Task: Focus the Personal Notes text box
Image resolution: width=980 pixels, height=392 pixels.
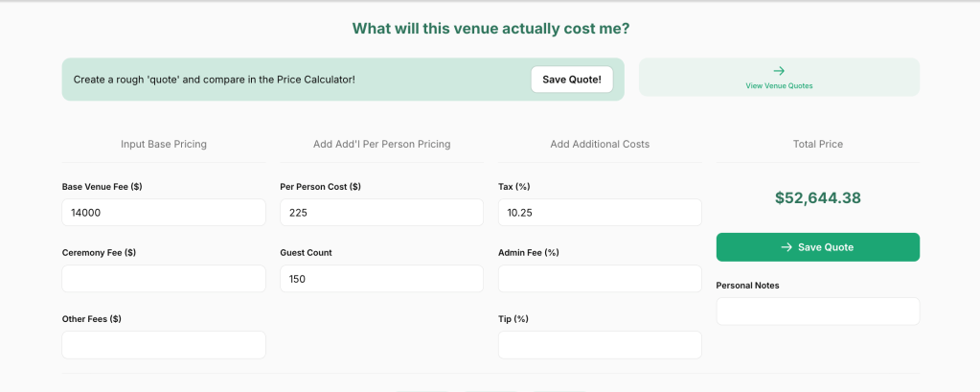Action: (x=817, y=311)
